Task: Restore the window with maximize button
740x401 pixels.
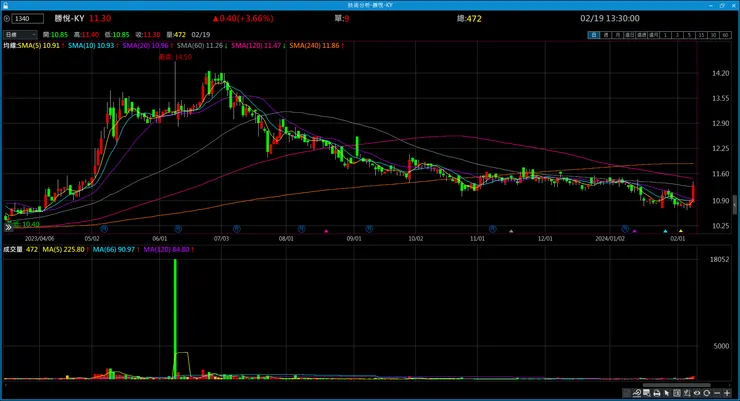Action: [x=722, y=5]
